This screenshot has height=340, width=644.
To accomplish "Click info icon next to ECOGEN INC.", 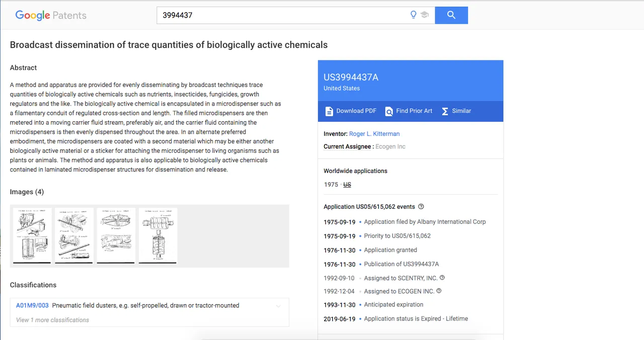I will [439, 291].
